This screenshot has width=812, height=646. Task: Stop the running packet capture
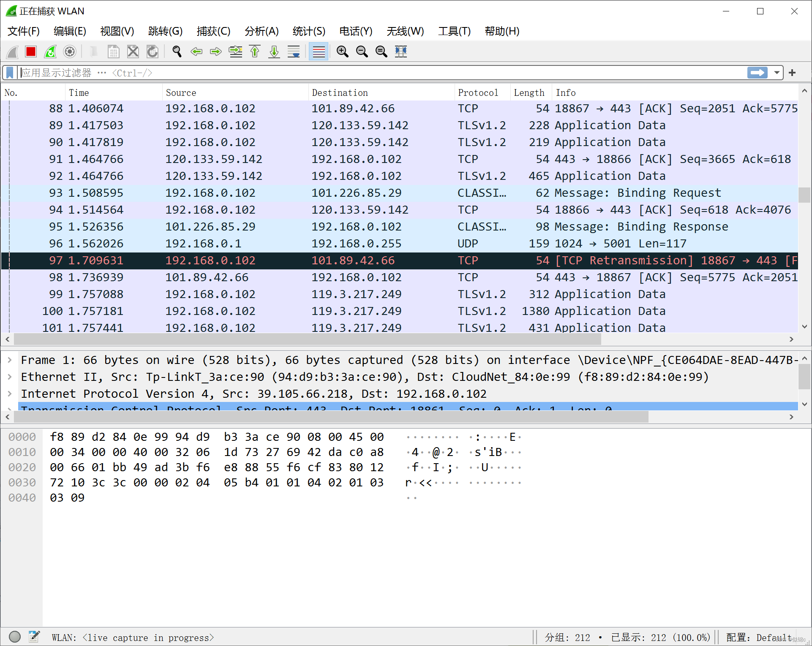click(x=31, y=52)
